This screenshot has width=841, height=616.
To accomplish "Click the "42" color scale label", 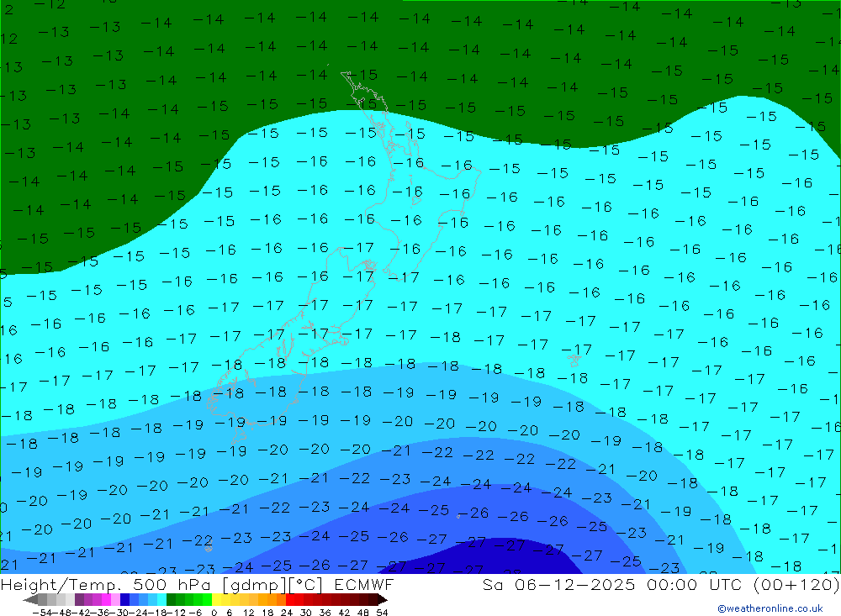I will click(x=344, y=613).
